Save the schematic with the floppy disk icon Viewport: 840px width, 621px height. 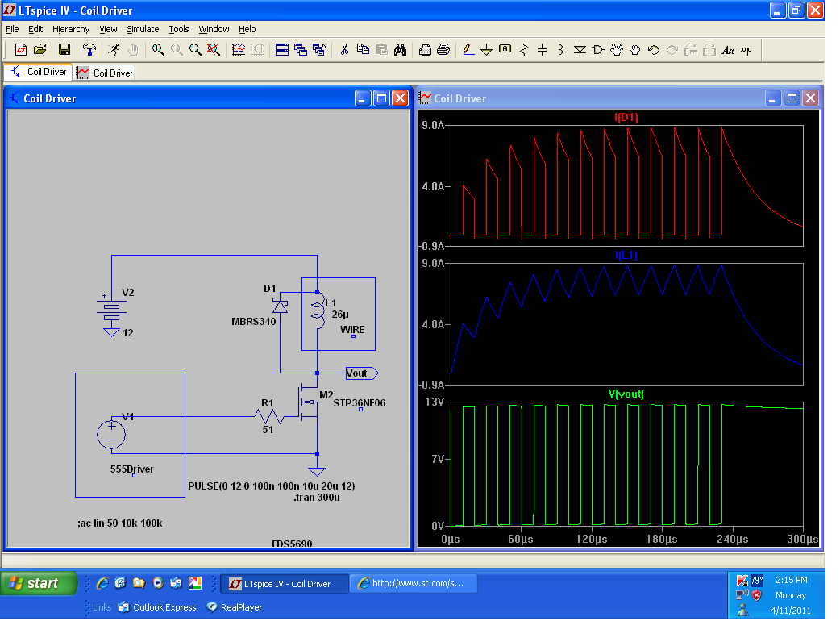[x=64, y=50]
